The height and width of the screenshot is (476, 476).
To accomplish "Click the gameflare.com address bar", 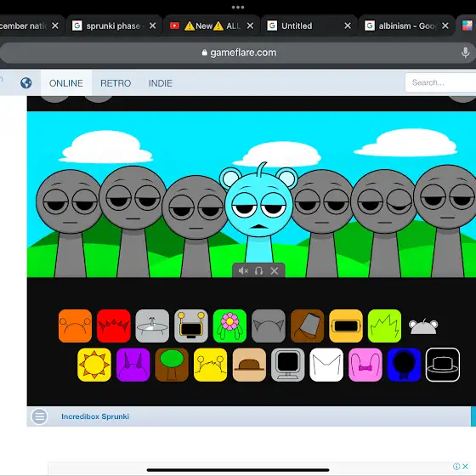I will point(238,53).
